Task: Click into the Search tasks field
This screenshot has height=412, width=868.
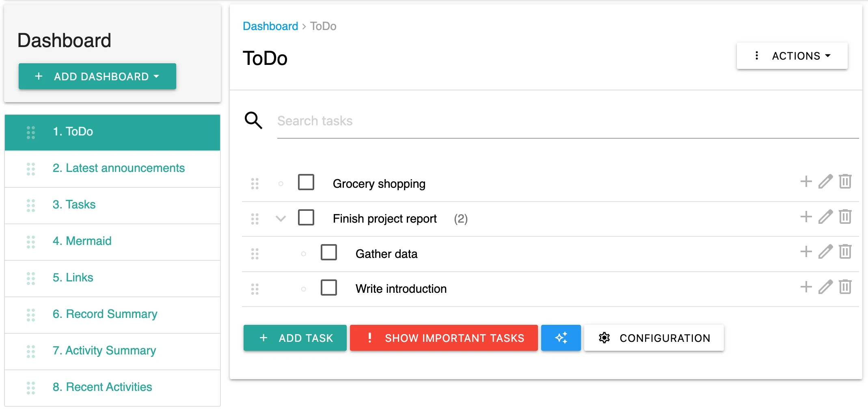Action: tap(568, 121)
